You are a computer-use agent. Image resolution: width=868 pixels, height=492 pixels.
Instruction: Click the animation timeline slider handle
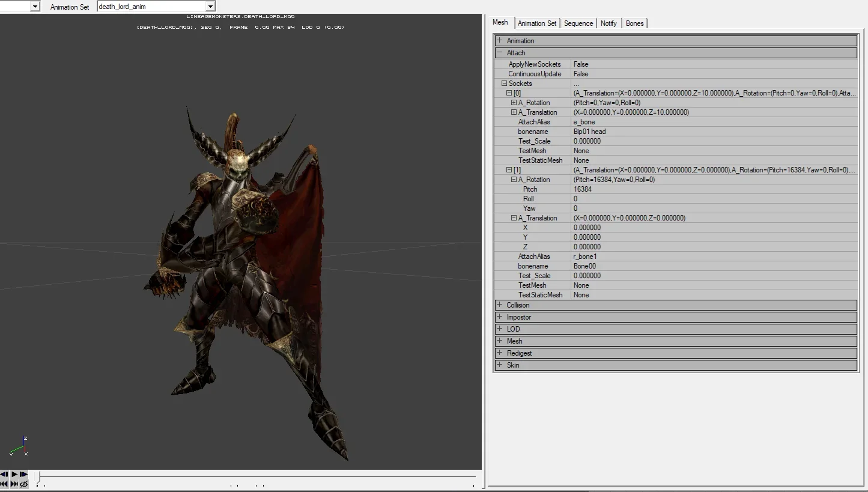(37, 478)
